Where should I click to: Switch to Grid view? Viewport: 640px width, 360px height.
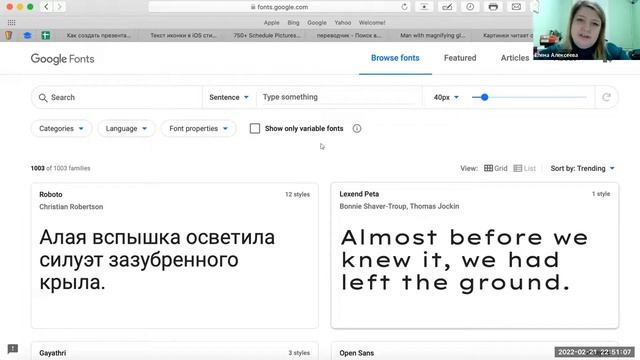[x=496, y=168]
